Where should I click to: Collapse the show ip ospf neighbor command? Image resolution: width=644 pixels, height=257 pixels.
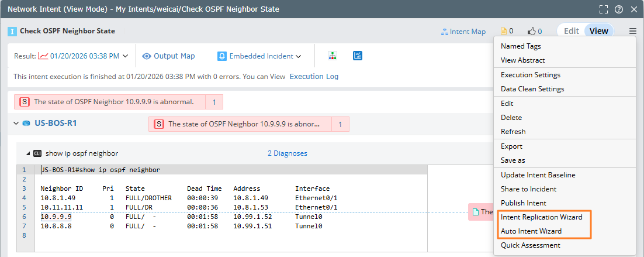click(x=27, y=153)
